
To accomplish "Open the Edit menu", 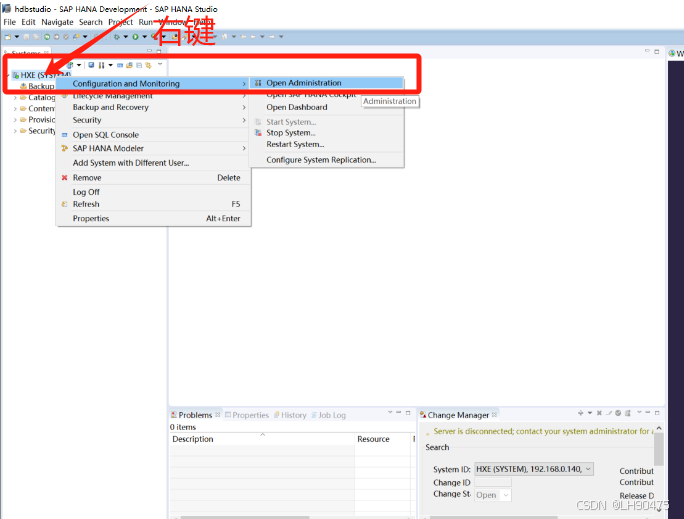I will click(28, 22).
